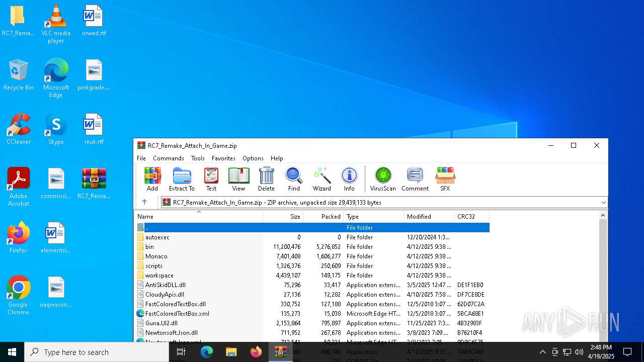Open the Favorites menu
The image size is (644, 362).
[x=223, y=158]
